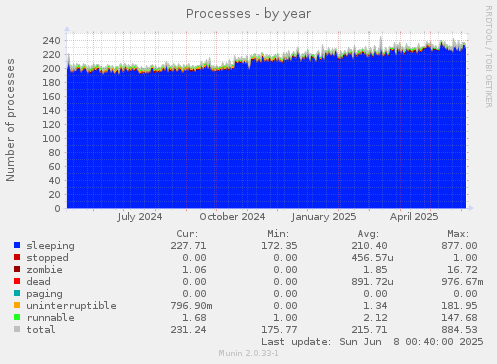Click the 'Min:' column header
Image resolution: width=497 pixels, height=364 pixels.
point(278,234)
